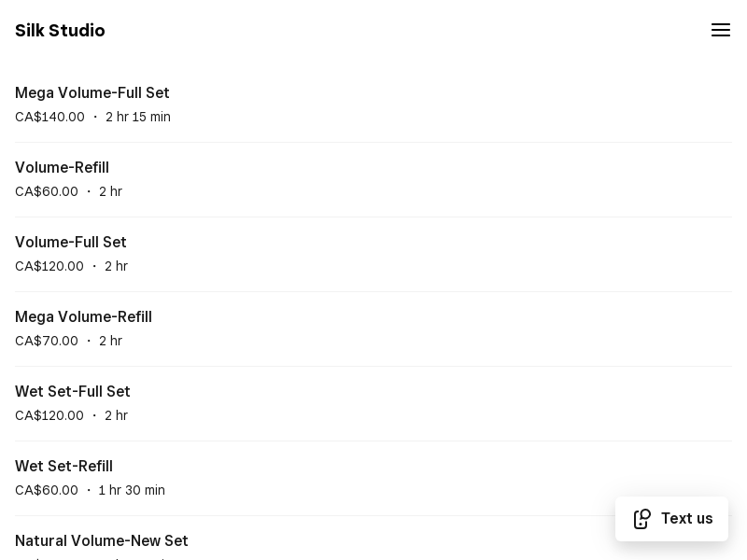Click the 1 hr 30 min duration text
This screenshot has height=560, width=747.
point(132,491)
